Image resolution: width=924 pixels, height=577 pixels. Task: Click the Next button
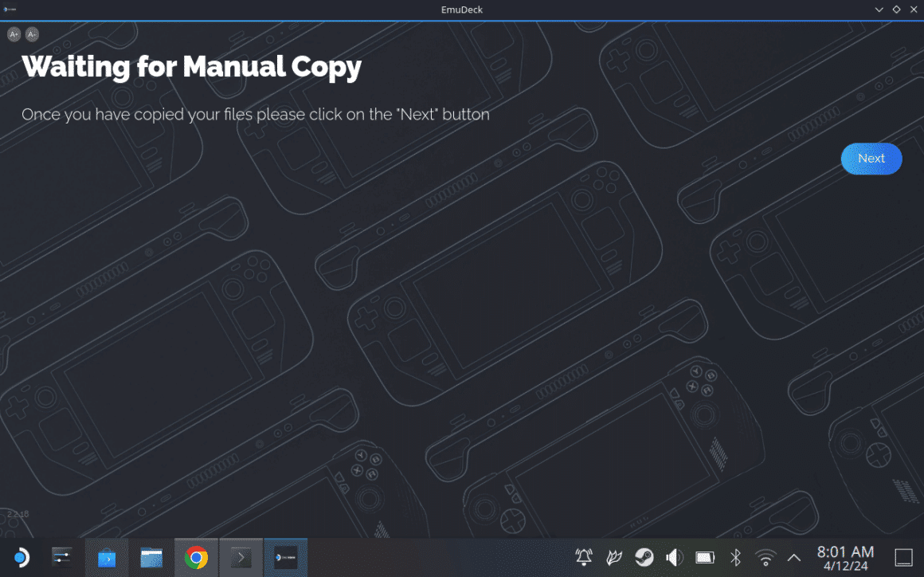871,159
